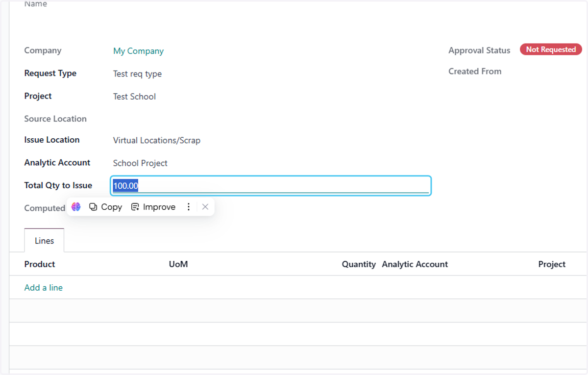Viewport: 588px width, 375px height.
Task: Click the Company field label
Action: [43, 50]
